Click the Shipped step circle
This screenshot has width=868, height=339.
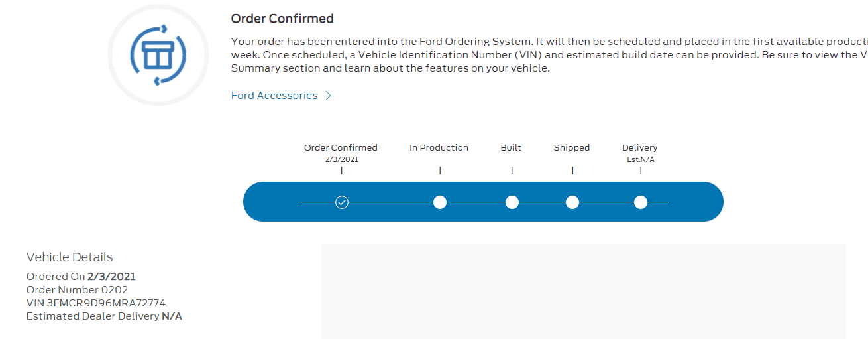(572, 202)
